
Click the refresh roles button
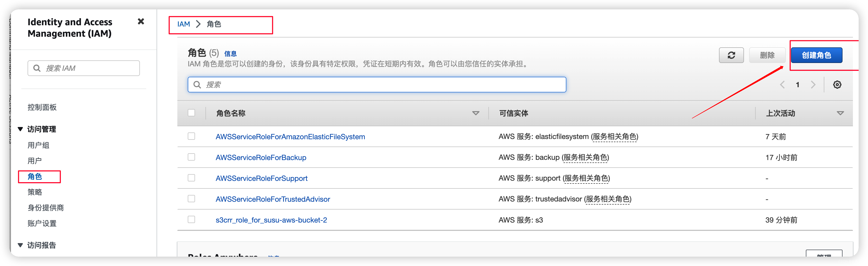[731, 55]
